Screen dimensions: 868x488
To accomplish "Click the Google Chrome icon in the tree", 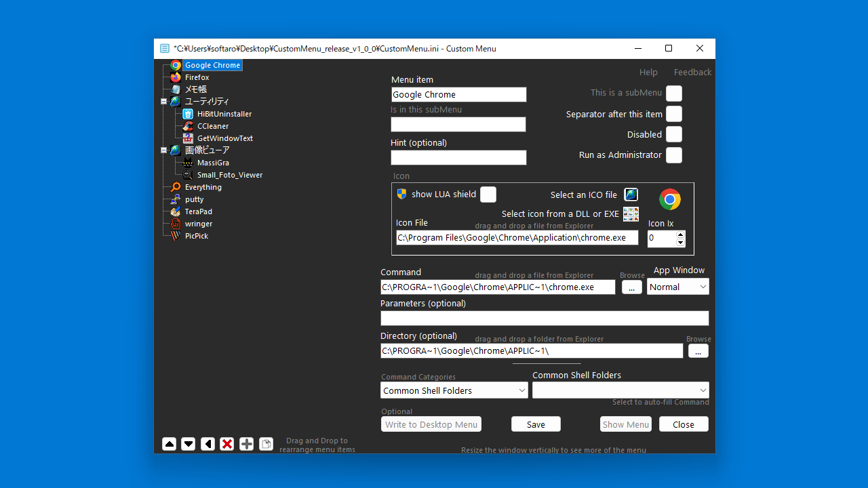I will [x=176, y=65].
